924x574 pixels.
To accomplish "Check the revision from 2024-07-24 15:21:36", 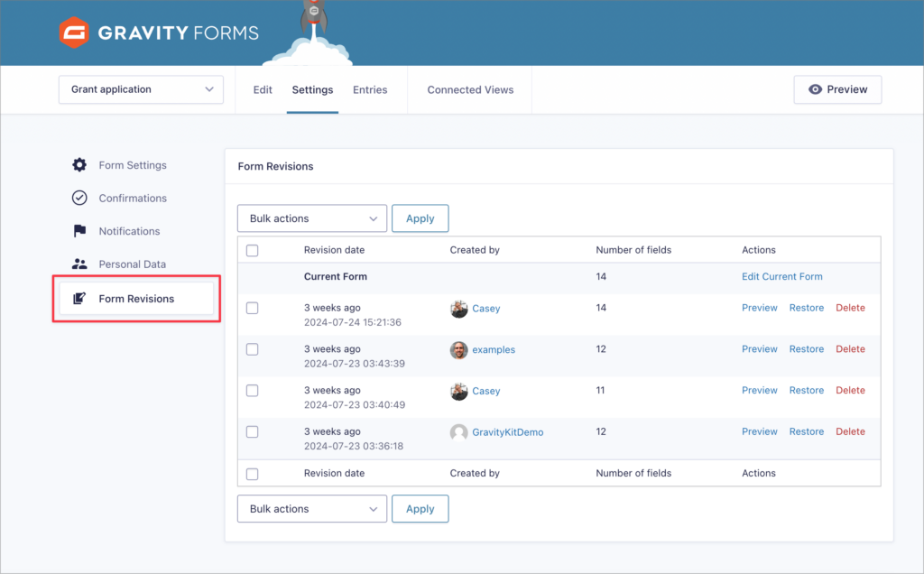I will 253,309.
